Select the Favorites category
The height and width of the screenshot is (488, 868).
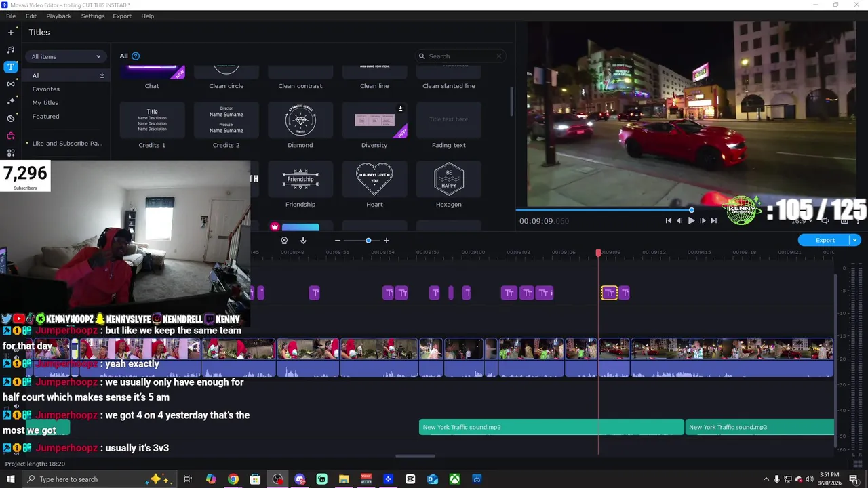pyautogui.click(x=46, y=89)
